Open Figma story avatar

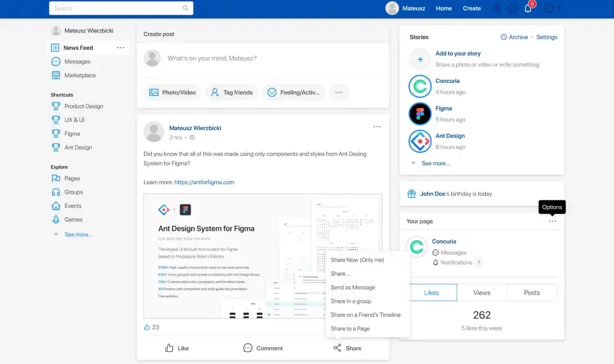click(x=420, y=114)
